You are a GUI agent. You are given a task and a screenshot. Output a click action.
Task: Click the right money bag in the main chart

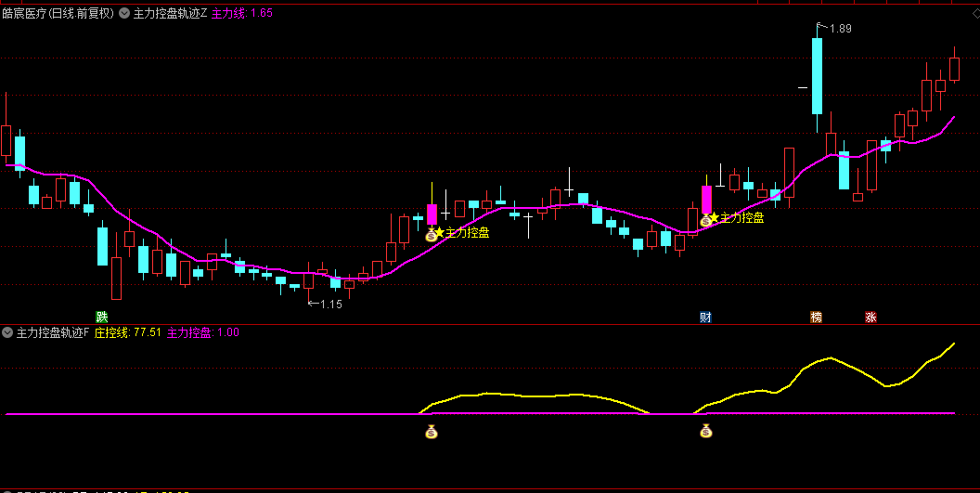(x=705, y=220)
